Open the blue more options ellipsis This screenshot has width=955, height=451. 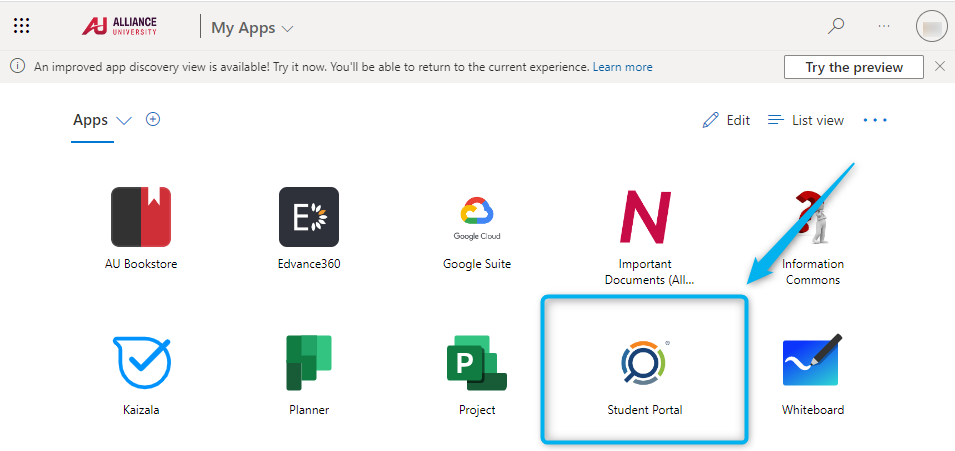coord(875,120)
